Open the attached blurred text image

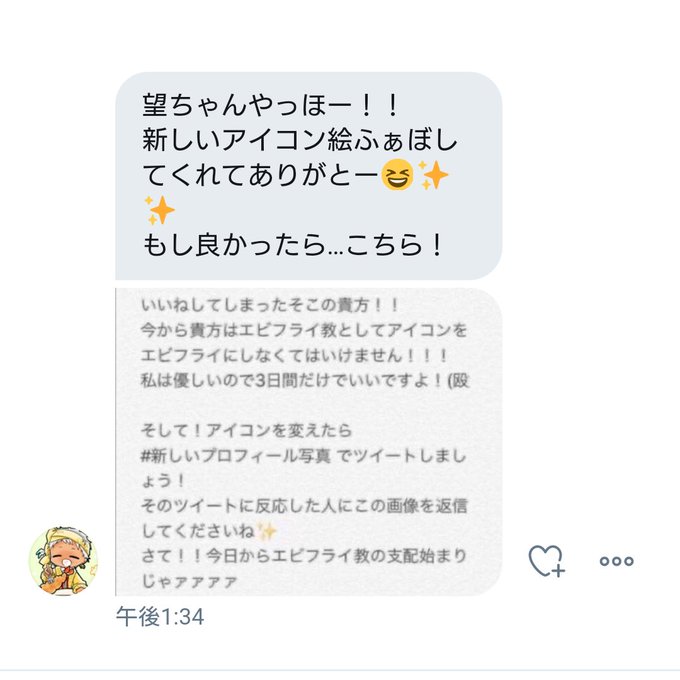(x=309, y=441)
